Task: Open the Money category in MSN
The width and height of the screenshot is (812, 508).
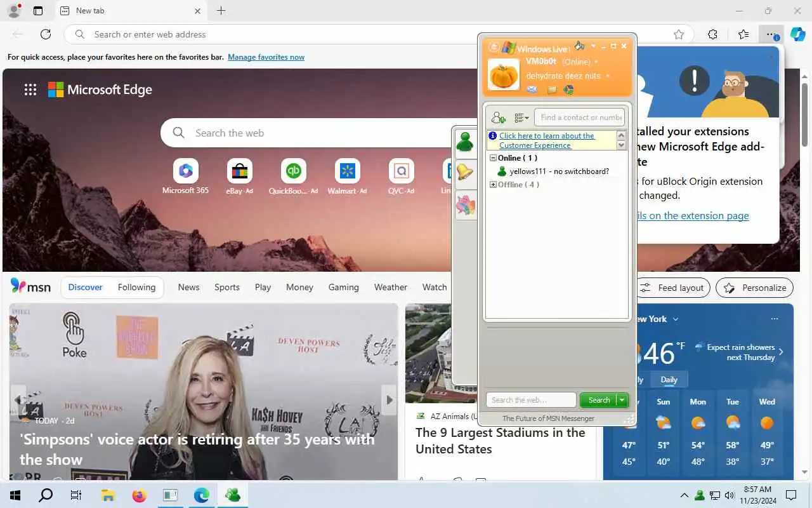Action: pyautogui.click(x=299, y=287)
